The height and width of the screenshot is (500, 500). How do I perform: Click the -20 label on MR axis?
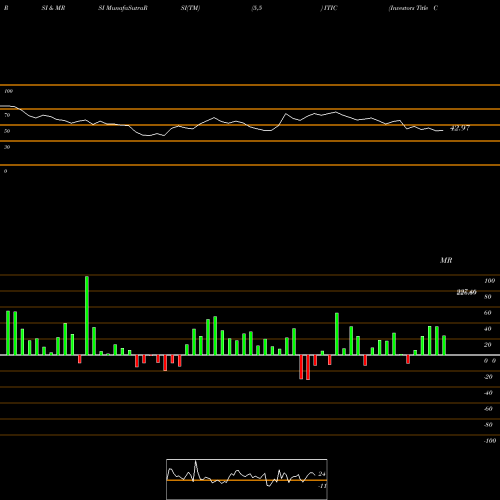[x=488, y=377]
